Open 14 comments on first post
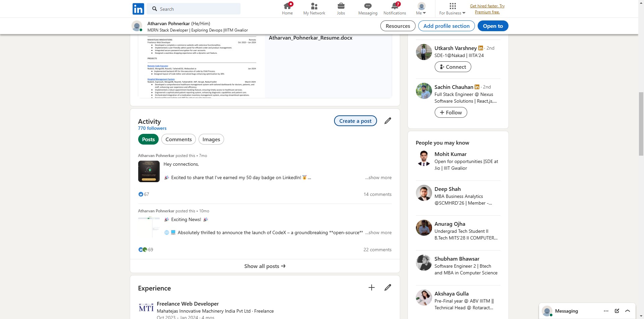The width and height of the screenshot is (644, 319). point(377,194)
